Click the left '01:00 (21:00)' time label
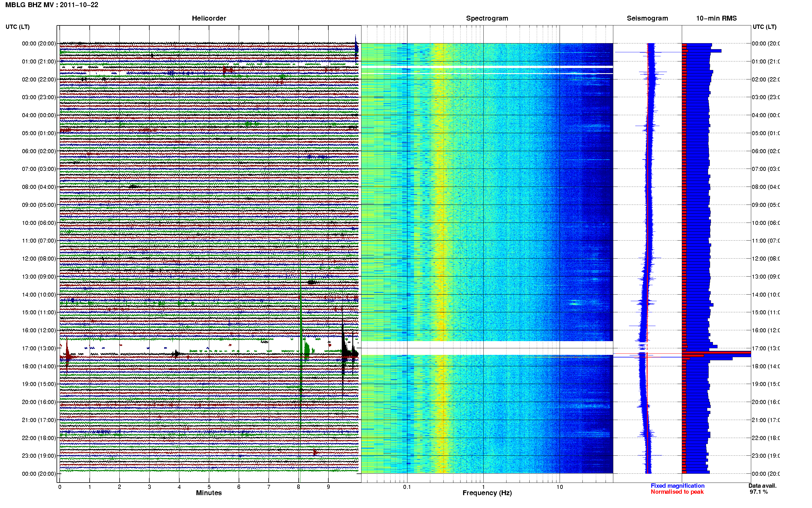This screenshot has width=812, height=508. 39,61
